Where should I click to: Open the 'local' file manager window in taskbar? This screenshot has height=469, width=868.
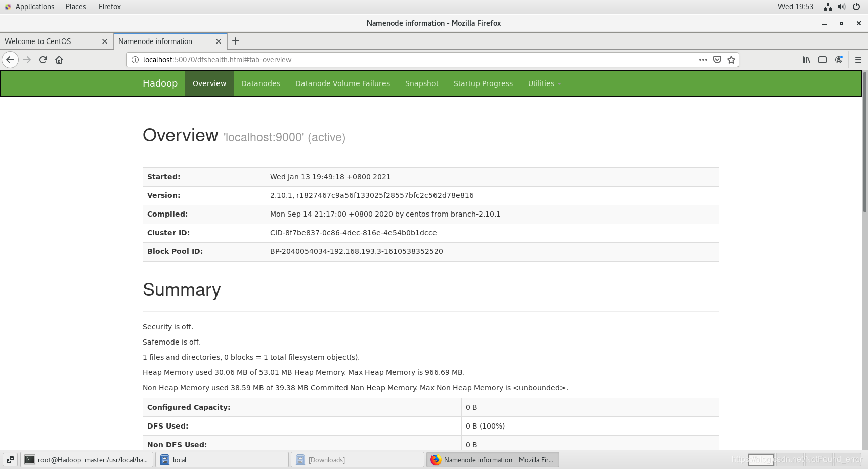point(222,460)
